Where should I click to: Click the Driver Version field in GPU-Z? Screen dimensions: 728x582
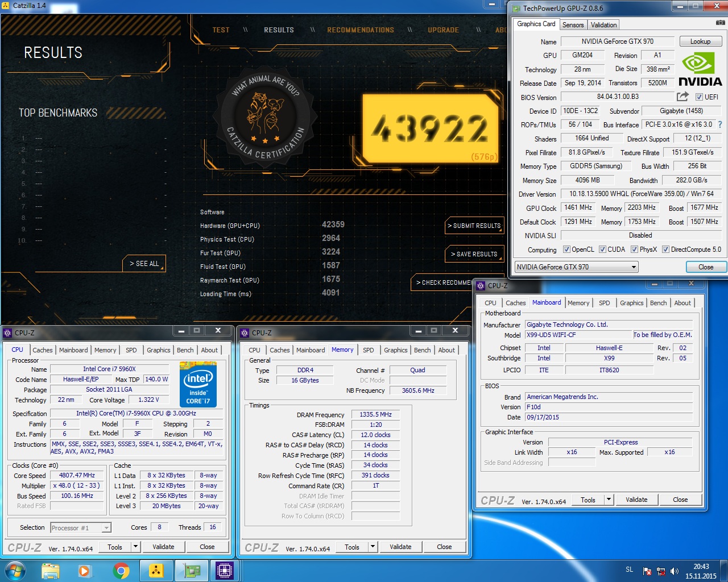[641, 194]
